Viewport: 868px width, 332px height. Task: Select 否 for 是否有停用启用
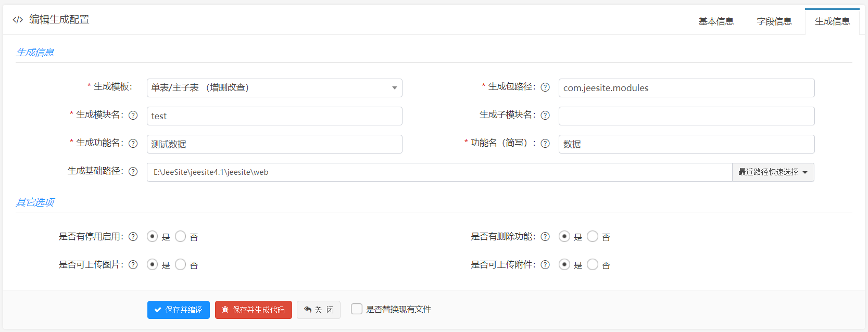(180, 237)
